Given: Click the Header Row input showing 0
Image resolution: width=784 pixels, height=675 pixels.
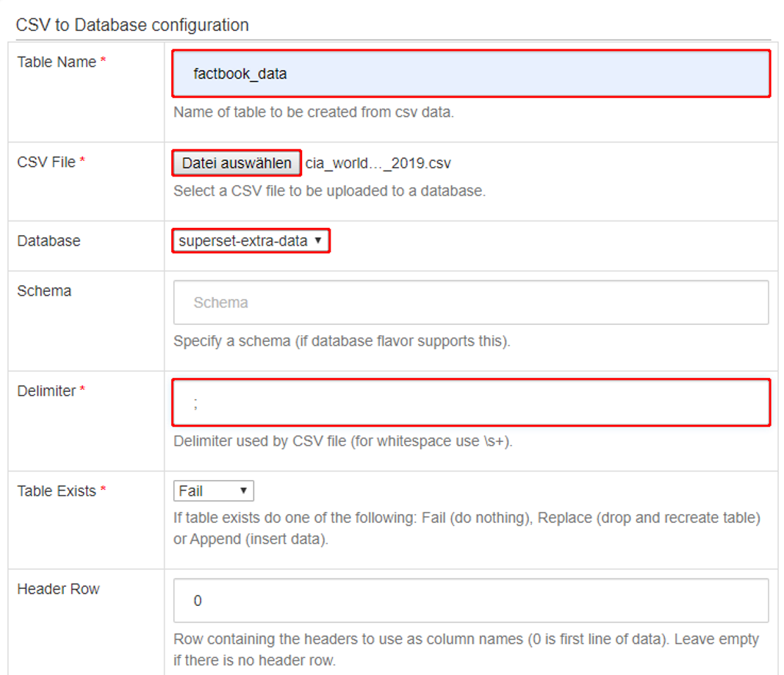Looking at the screenshot, I should (470, 601).
